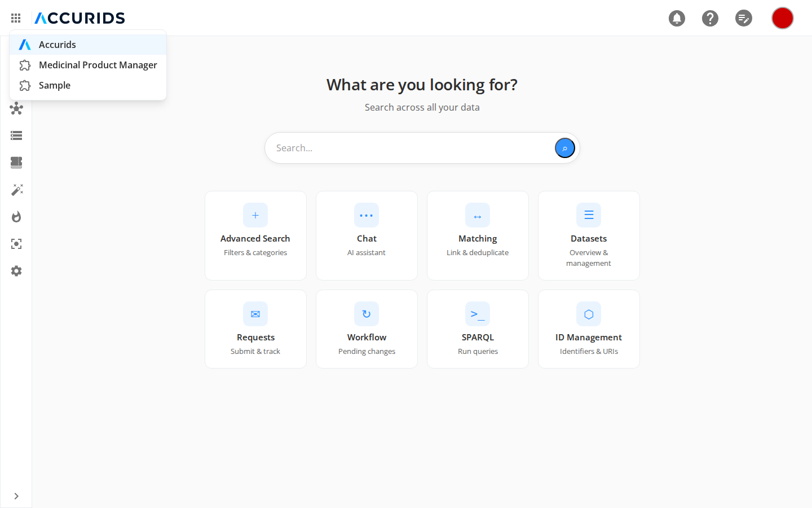Open the flame sidebar icon

point(16,217)
